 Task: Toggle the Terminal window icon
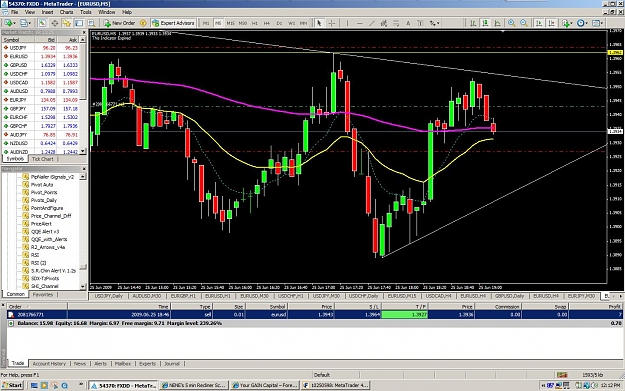click(x=79, y=23)
